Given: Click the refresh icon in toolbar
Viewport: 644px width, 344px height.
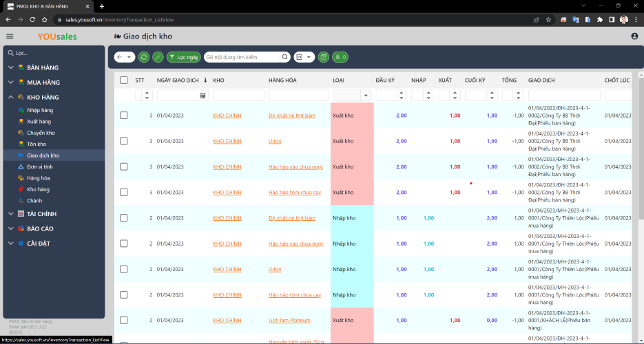Looking at the screenshot, I should click(x=144, y=57).
